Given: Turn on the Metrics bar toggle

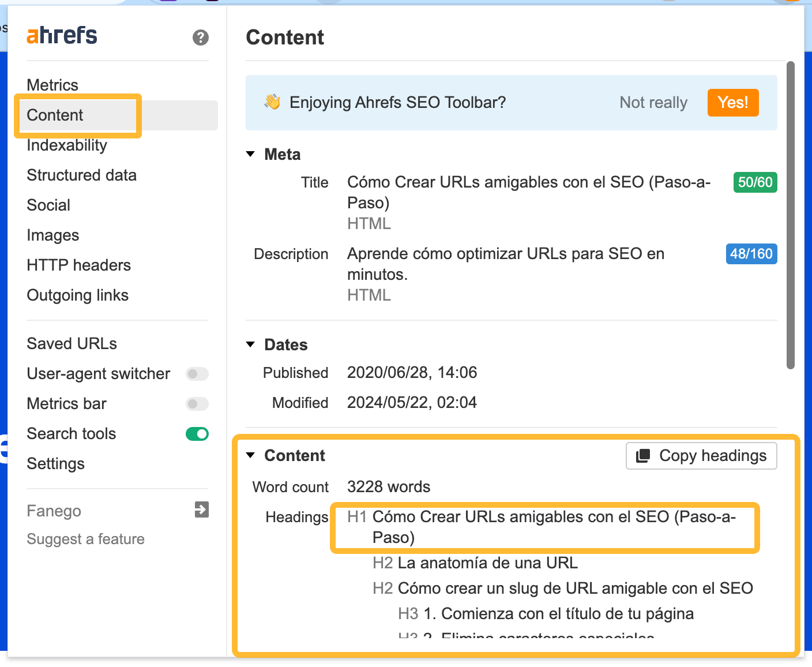Looking at the screenshot, I should (197, 404).
